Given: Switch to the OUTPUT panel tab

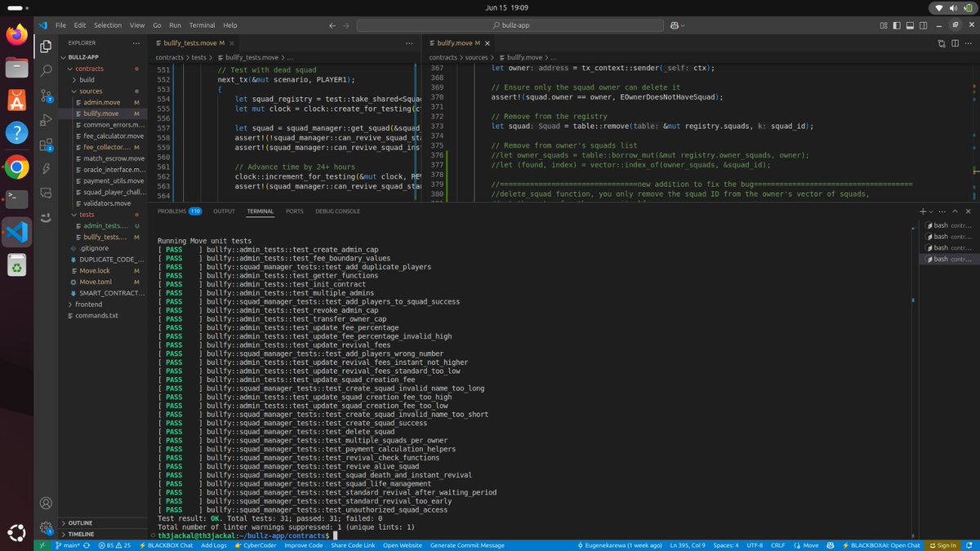Looking at the screenshot, I should 224,211.
